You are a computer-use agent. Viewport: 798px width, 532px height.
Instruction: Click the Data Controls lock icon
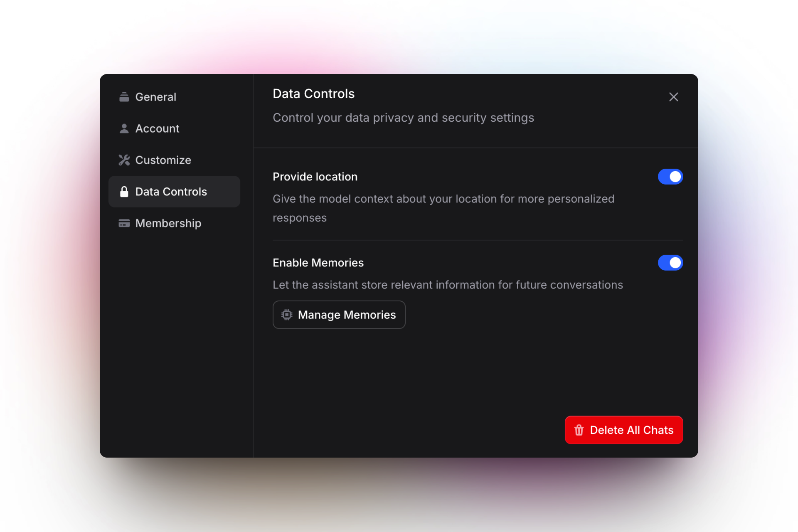tap(124, 192)
